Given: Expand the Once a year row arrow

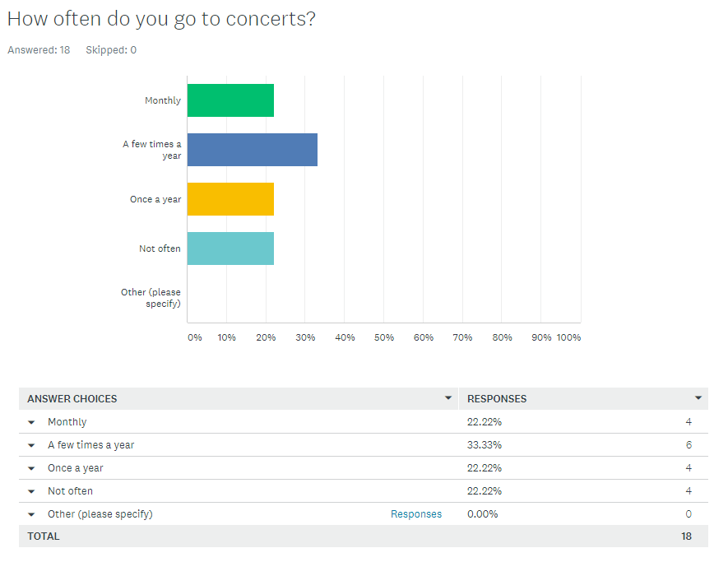Looking at the screenshot, I should click(31, 468).
